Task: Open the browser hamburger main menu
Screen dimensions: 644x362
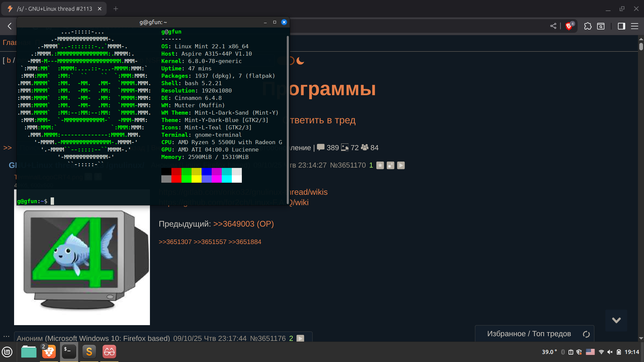Action: coord(635,26)
